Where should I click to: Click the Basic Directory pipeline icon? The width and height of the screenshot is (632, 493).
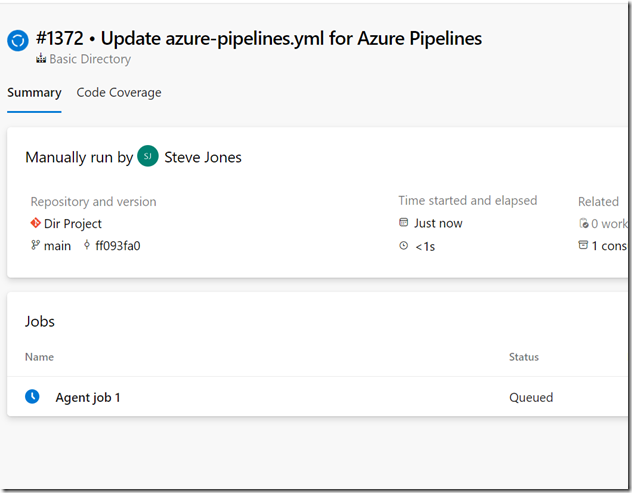41,59
